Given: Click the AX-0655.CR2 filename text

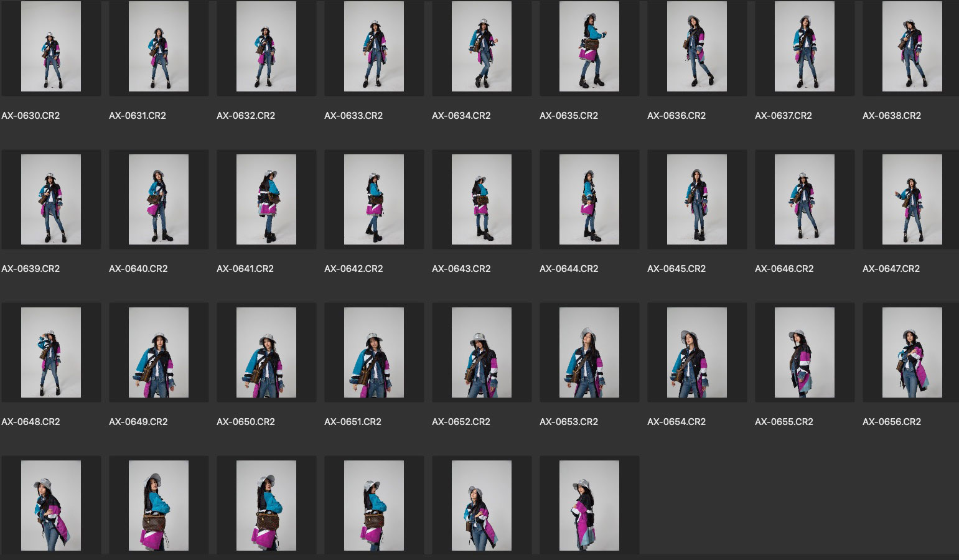Looking at the screenshot, I should pos(784,422).
